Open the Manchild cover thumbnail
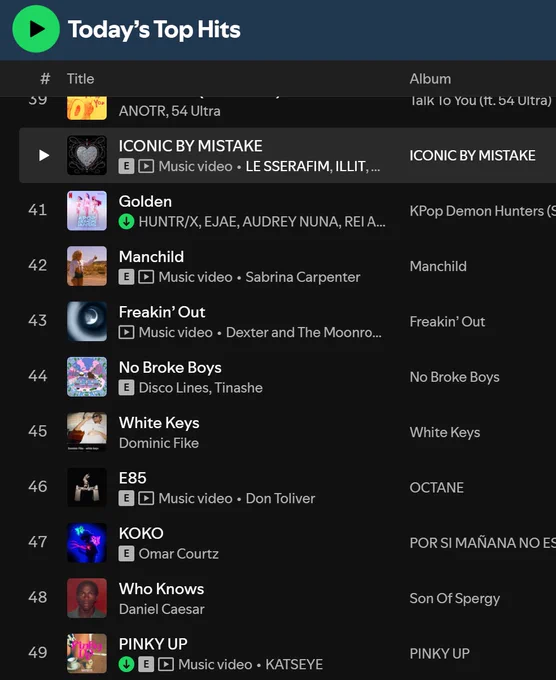Screen dimensions: 556x680 (x=87, y=266)
